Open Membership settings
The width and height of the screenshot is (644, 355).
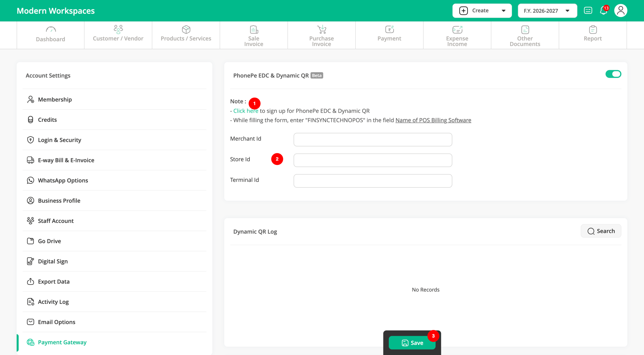[x=114, y=99]
